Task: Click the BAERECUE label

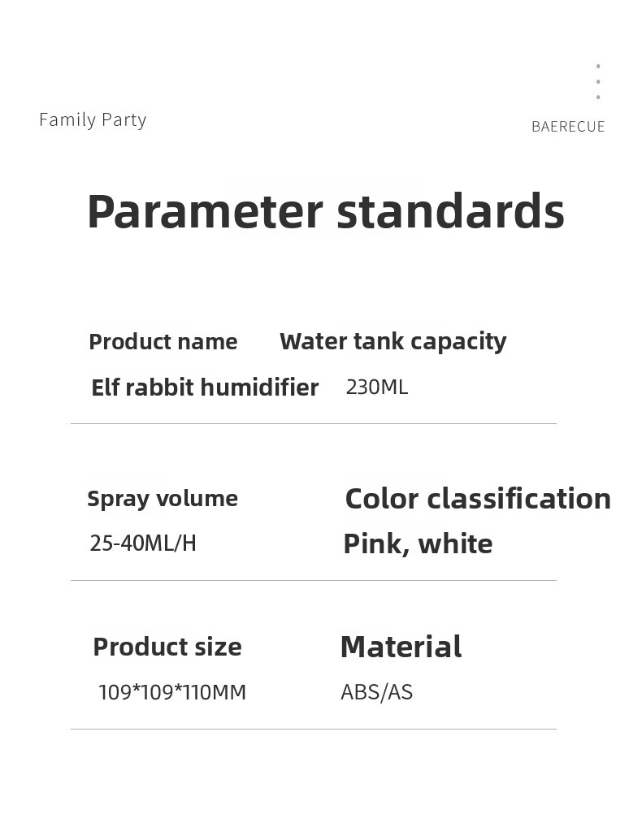Action: tap(568, 127)
